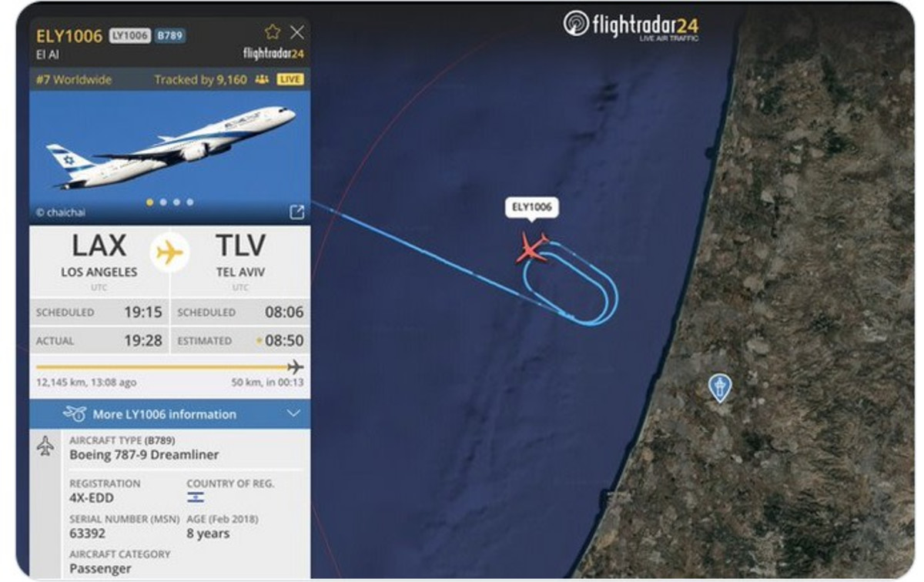Image resolution: width=924 pixels, height=582 pixels.
Task: Click the Flightradar24 logo on the map
Action: point(631,25)
